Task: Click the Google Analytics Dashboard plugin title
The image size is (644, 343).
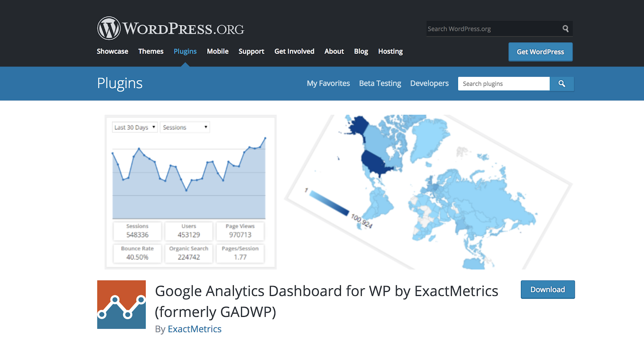Action: coord(326,301)
